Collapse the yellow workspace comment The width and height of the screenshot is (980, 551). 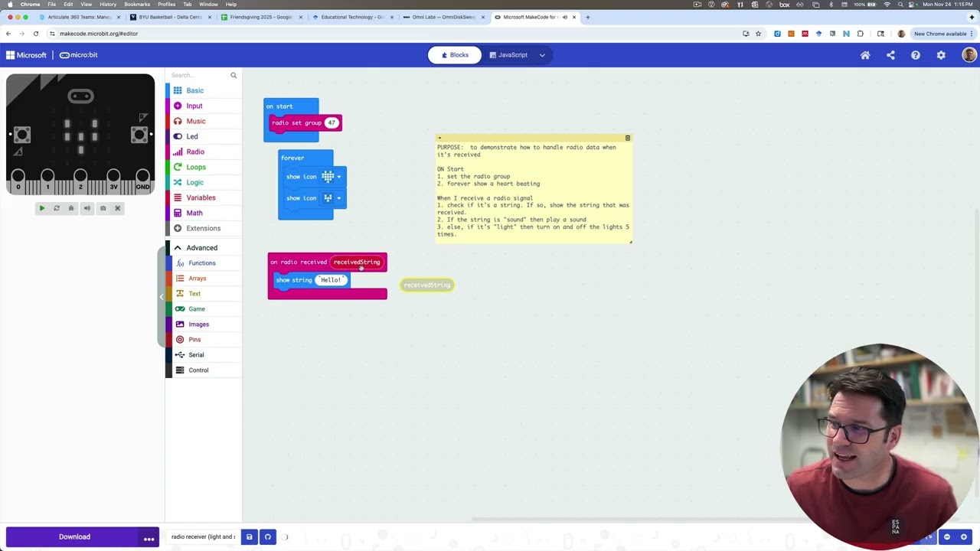coord(439,139)
